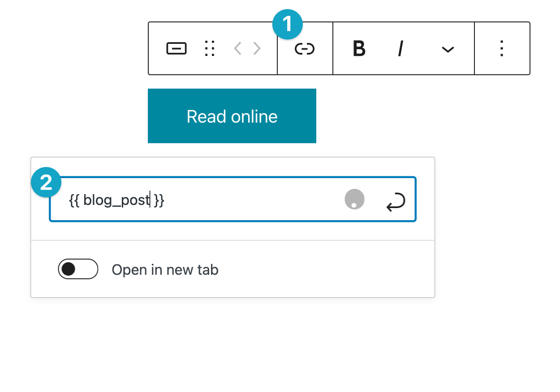Open the link tool in toolbar
This screenshot has width=560, height=392.
(305, 49)
